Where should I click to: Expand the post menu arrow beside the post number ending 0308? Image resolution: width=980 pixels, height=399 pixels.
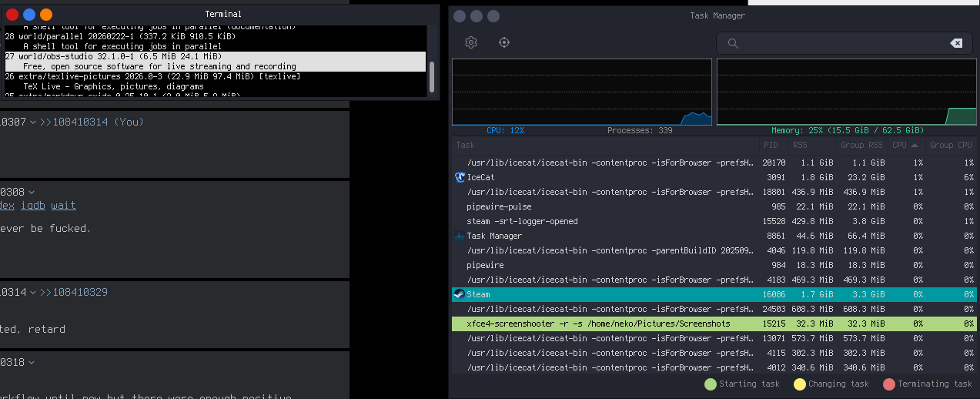click(x=32, y=192)
